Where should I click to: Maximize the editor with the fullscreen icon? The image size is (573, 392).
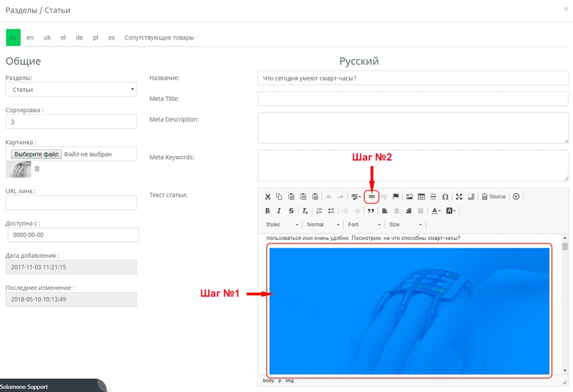[459, 197]
